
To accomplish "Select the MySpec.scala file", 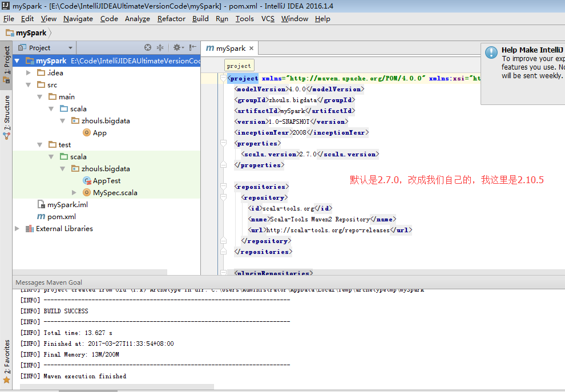I will pos(115,193).
